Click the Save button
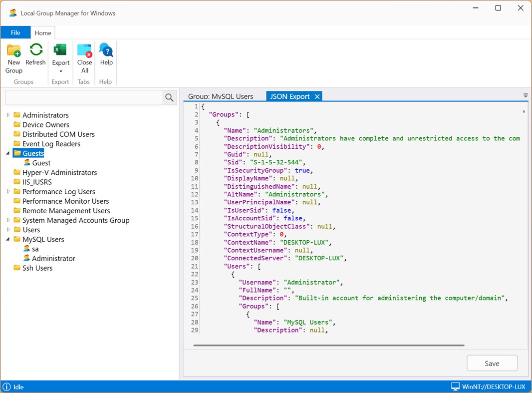Screen dimensions: 532x393 (492, 364)
